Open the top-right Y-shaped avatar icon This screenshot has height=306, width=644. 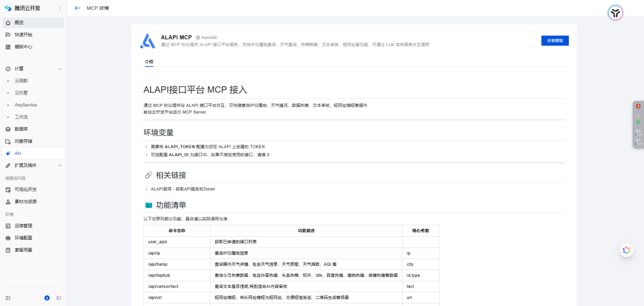pyautogui.click(x=615, y=13)
